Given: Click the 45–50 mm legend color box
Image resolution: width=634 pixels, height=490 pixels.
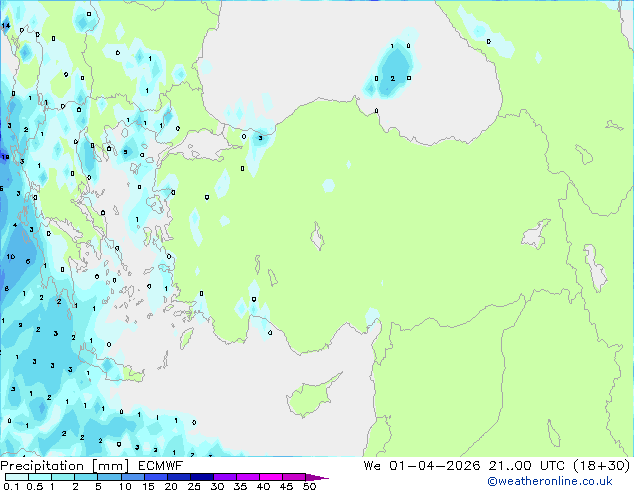Looking at the screenshot, I should (294, 477).
